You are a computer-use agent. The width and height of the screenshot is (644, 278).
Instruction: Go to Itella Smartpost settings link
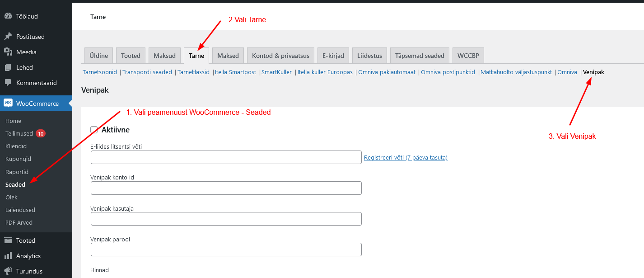coord(235,72)
